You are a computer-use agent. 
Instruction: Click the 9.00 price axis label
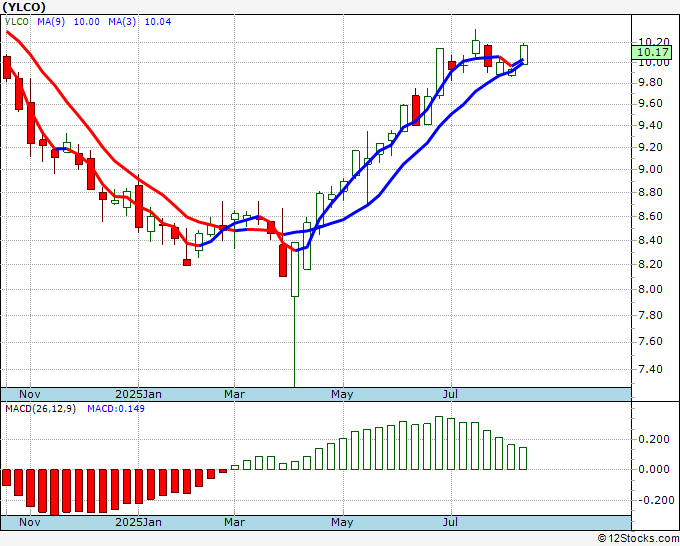point(651,169)
